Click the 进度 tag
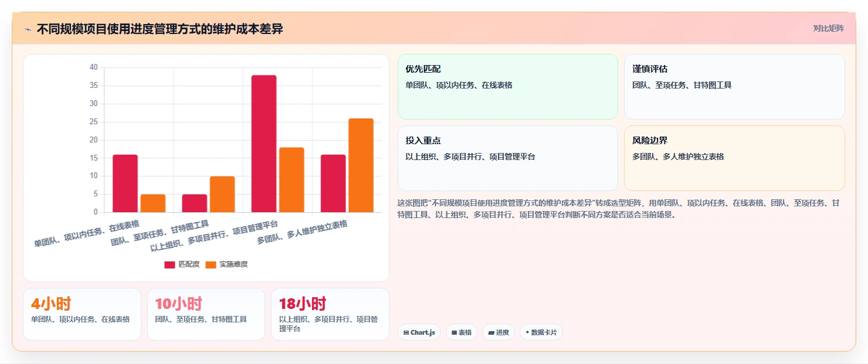Image resolution: width=868 pixels, height=364 pixels. pos(499,332)
